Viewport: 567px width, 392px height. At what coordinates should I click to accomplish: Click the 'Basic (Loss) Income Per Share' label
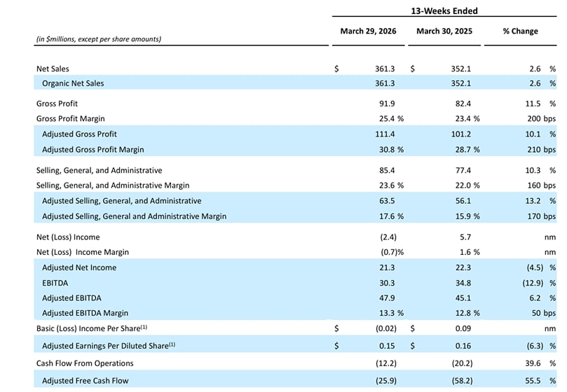pyautogui.click(x=92, y=328)
